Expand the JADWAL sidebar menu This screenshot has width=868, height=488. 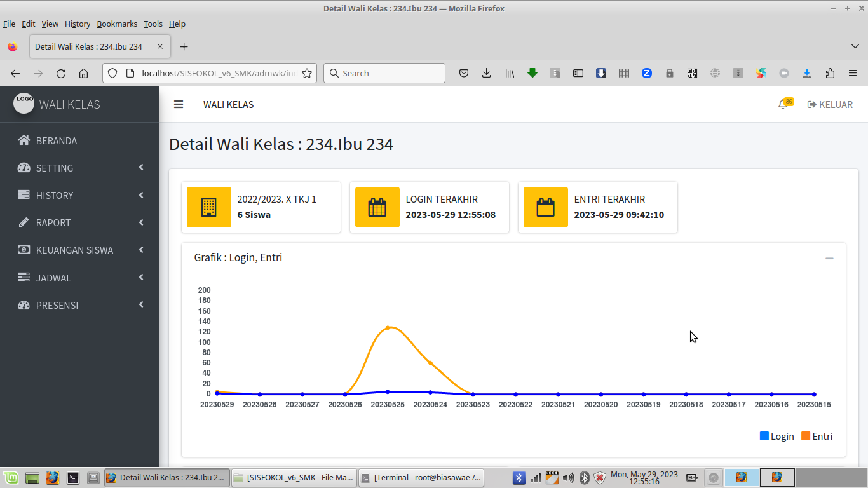tap(79, 278)
